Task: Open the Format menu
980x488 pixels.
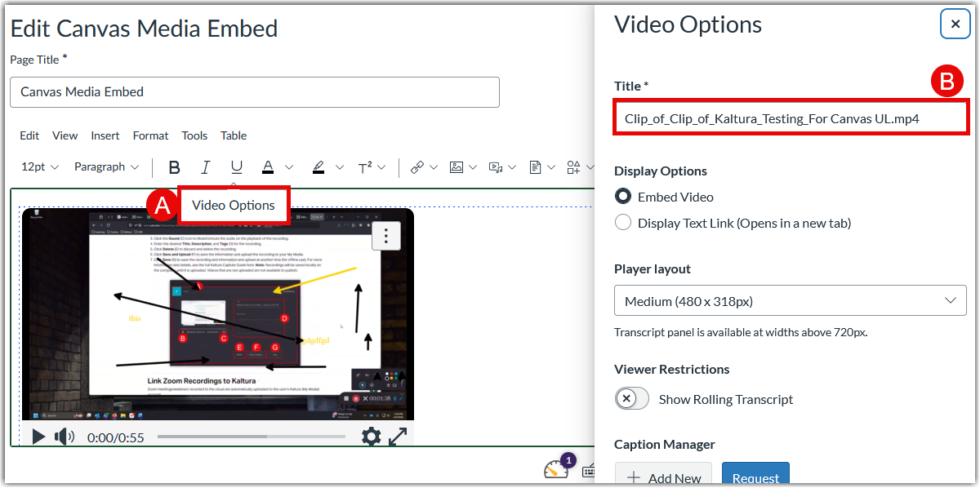Action: tap(151, 135)
